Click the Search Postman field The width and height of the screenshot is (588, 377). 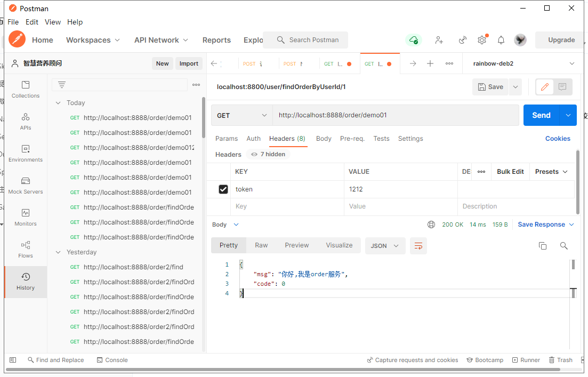(x=305, y=40)
